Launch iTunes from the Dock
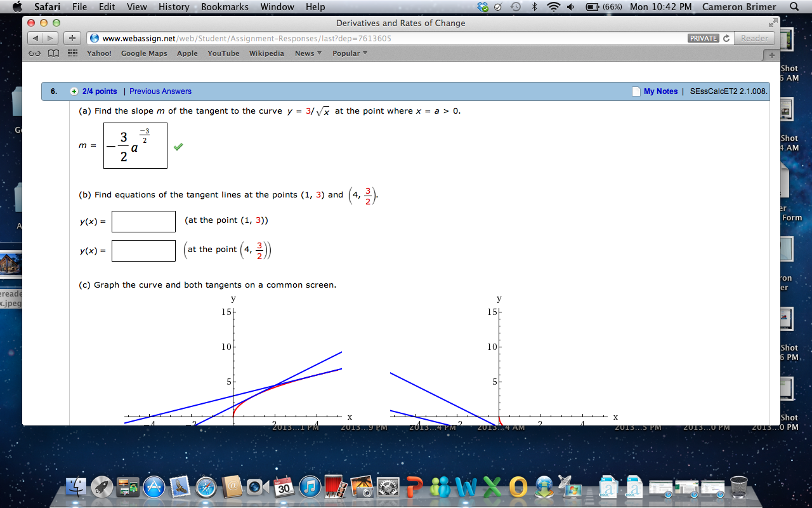Screen dimensions: 812x508 point(310,488)
